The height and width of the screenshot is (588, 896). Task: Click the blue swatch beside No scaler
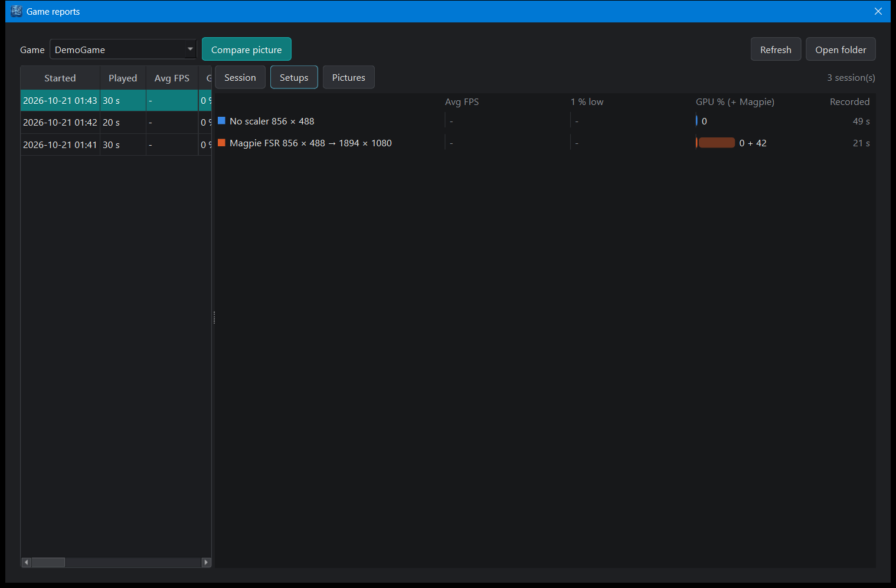(x=221, y=121)
